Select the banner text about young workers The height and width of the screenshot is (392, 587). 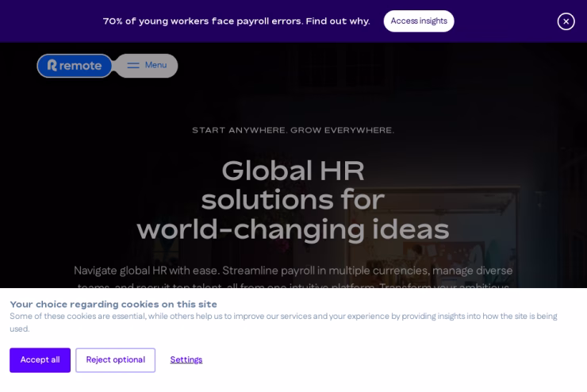(236, 21)
